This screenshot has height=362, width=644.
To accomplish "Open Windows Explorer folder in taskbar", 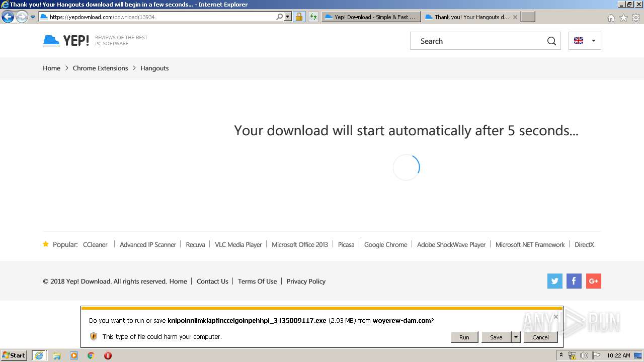I will point(57,355).
